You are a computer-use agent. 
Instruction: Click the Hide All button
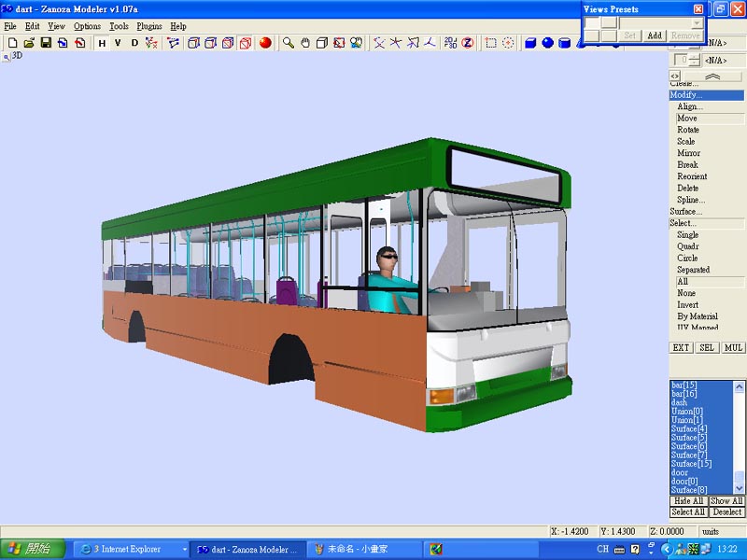(688, 501)
